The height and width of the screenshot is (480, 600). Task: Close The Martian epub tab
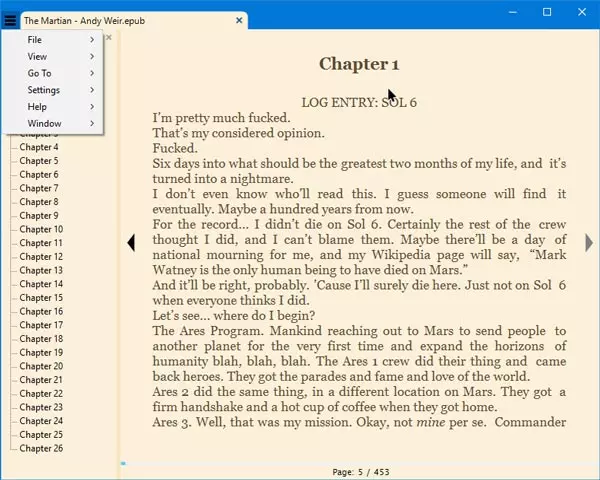pyautogui.click(x=239, y=20)
